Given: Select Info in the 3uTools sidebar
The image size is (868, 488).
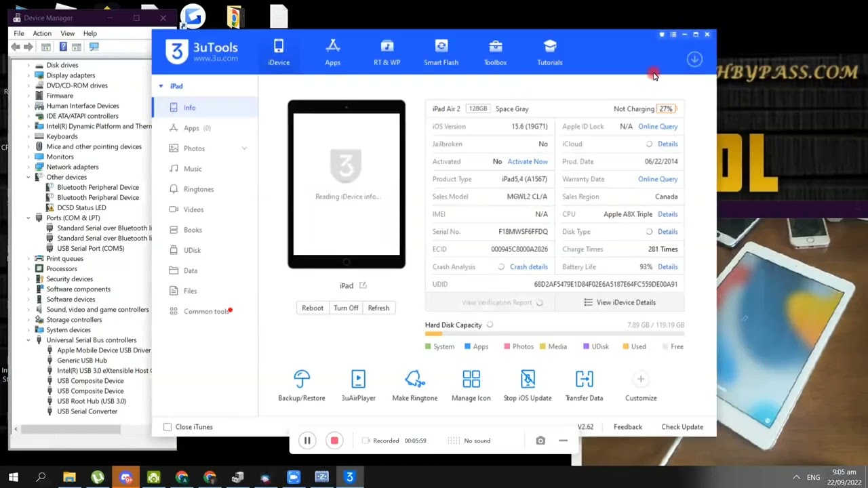Looking at the screenshot, I should (x=205, y=108).
